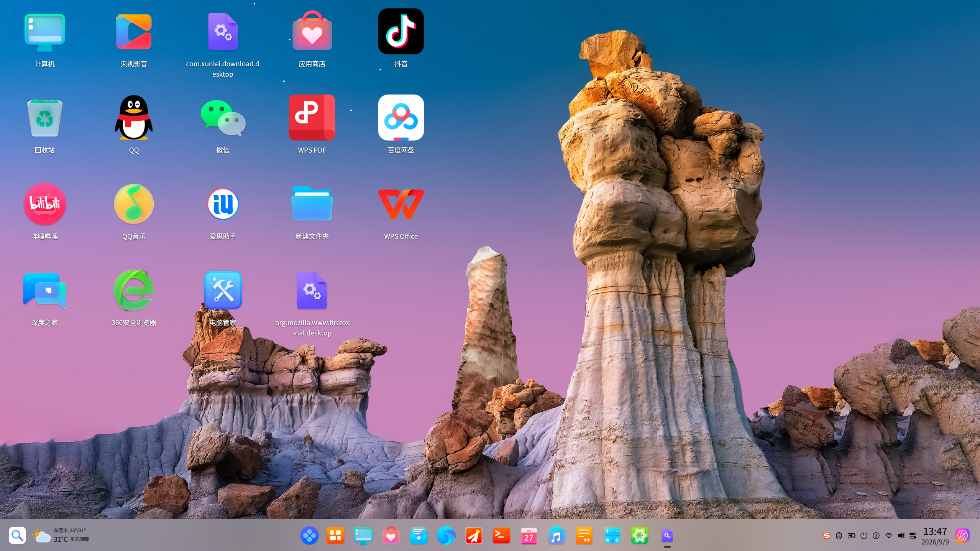Launch the blue wave browser in dock

click(x=446, y=535)
